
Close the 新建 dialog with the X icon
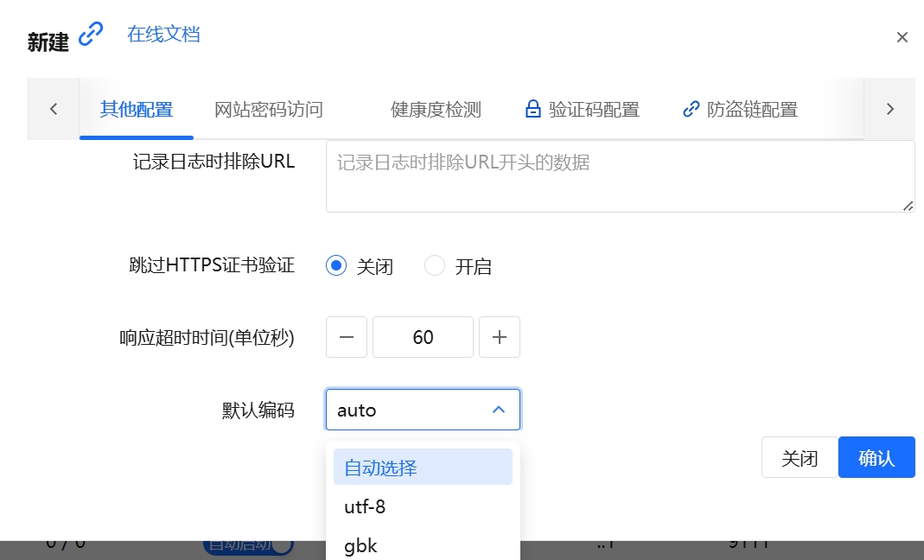(902, 38)
